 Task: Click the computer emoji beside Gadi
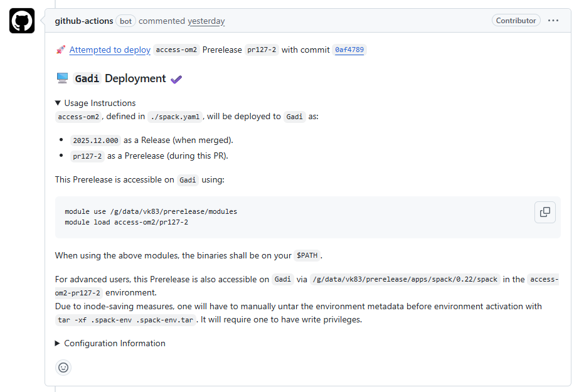click(61, 78)
